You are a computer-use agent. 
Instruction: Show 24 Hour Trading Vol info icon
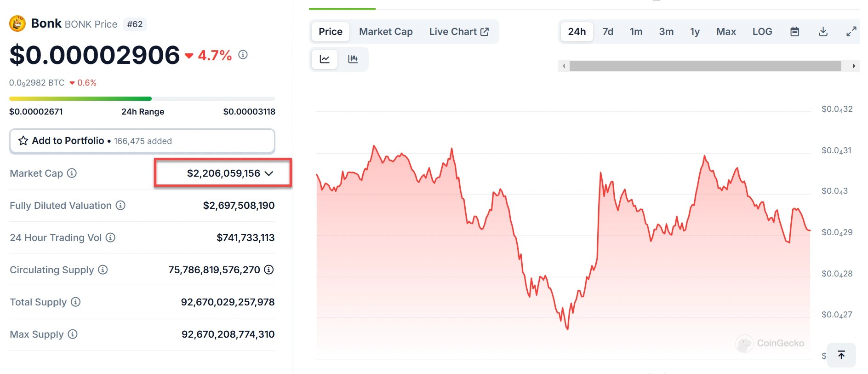coord(110,237)
